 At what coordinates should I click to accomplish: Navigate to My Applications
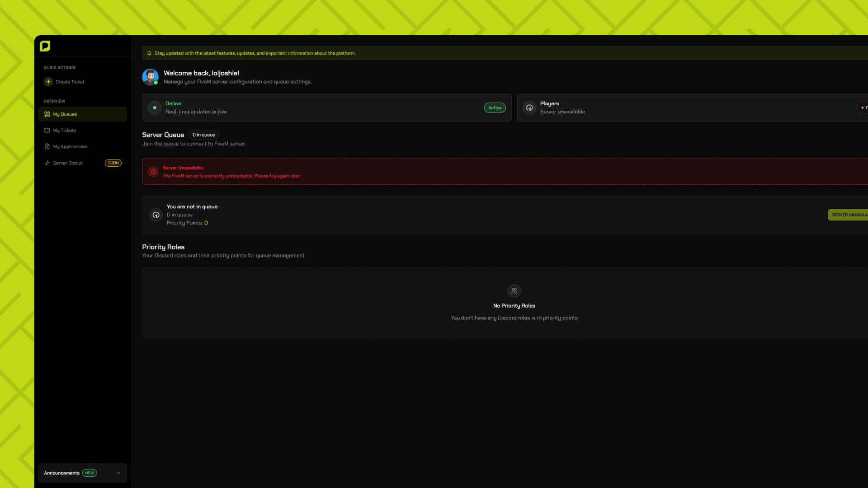tap(70, 146)
